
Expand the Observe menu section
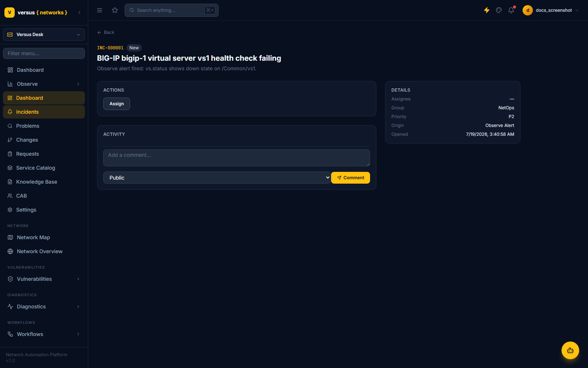coord(44,84)
